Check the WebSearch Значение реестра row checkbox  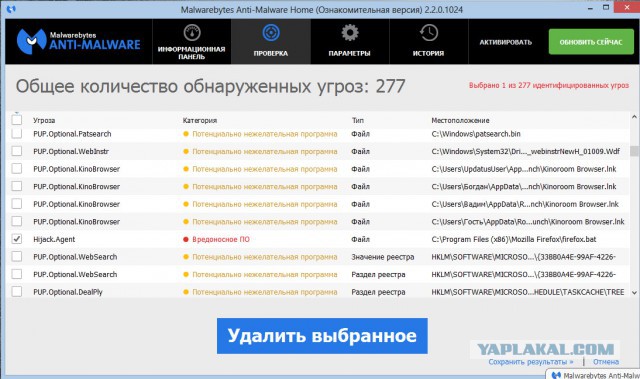[x=17, y=256]
